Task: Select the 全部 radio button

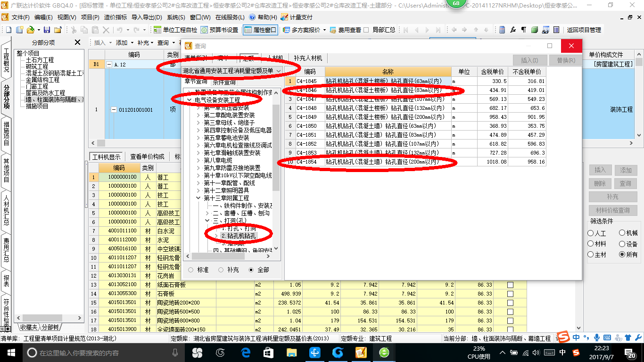Action: coord(251,270)
